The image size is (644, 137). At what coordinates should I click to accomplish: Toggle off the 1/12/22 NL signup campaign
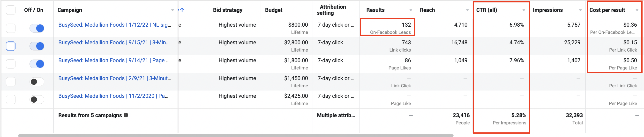pyautogui.click(x=37, y=28)
